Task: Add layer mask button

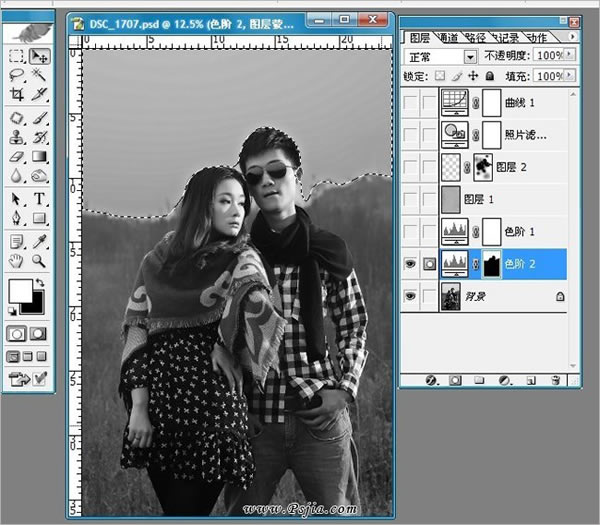Action: 455,380
